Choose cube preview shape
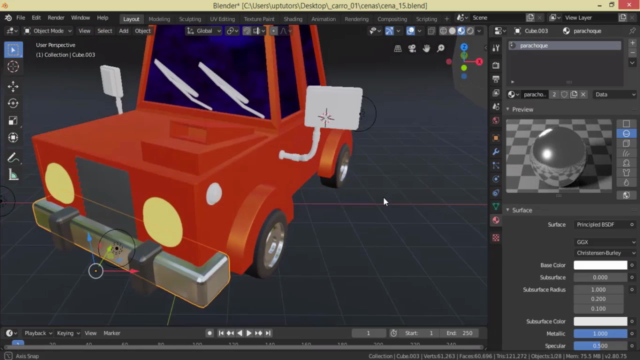 [x=626, y=143]
